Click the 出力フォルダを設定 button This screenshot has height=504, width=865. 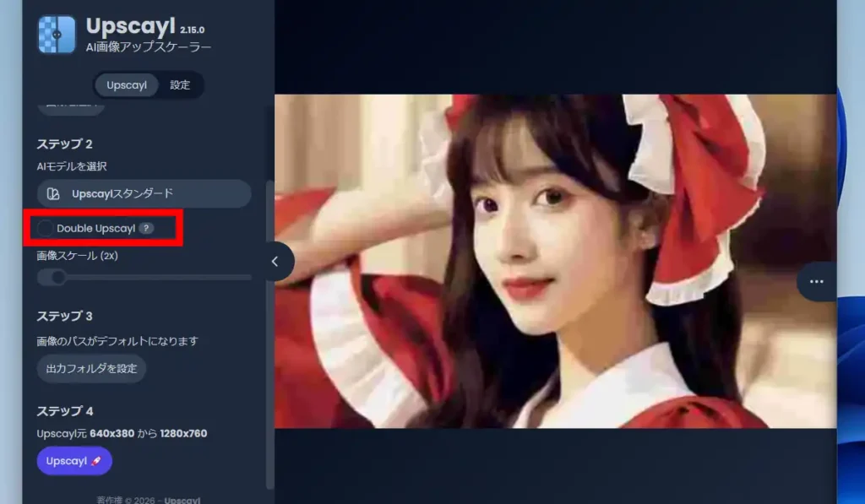point(91,369)
